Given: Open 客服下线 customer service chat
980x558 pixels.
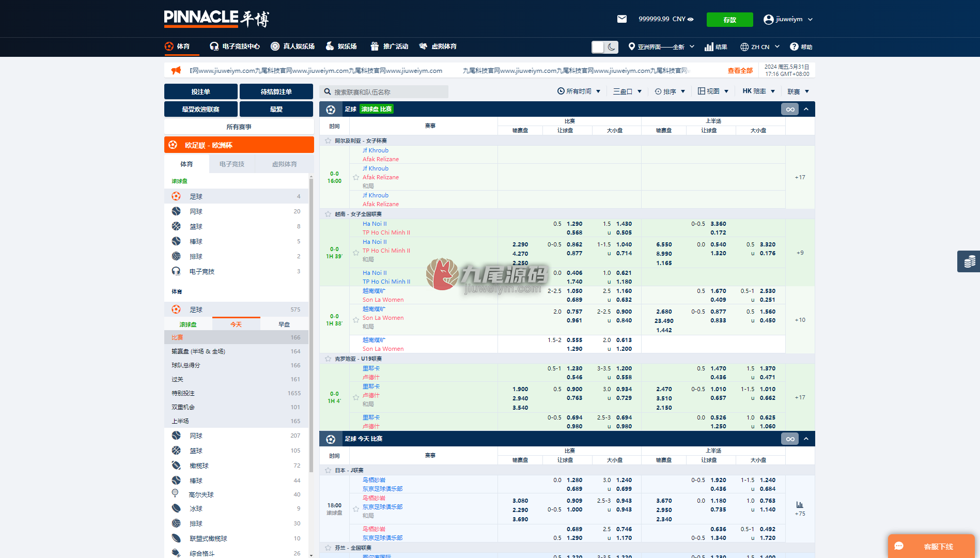Looking at the screenshot, I should 931,546.
